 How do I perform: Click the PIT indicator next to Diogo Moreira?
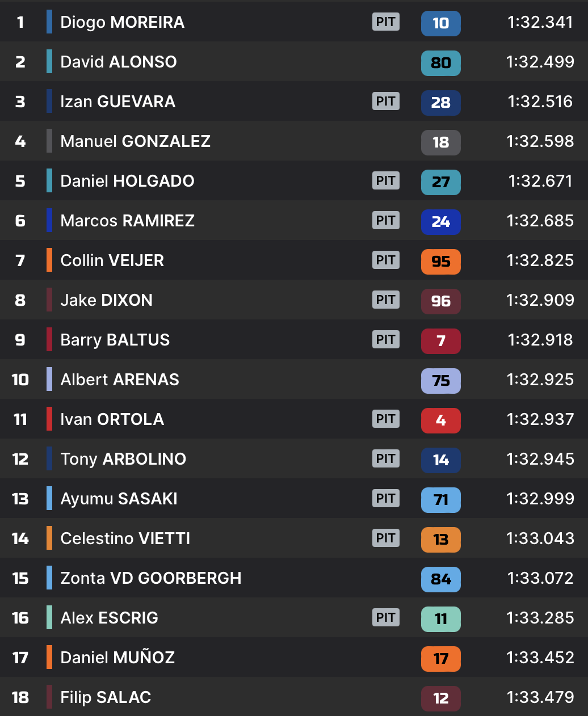386,22
